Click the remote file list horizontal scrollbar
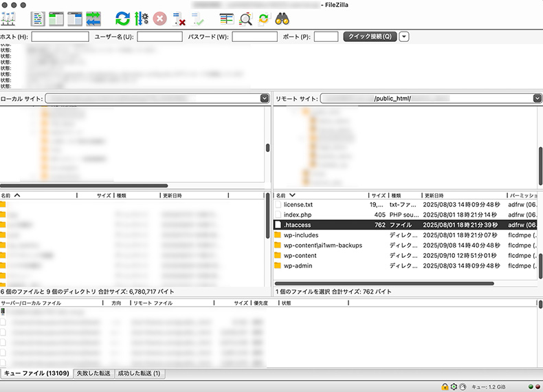 385,283
